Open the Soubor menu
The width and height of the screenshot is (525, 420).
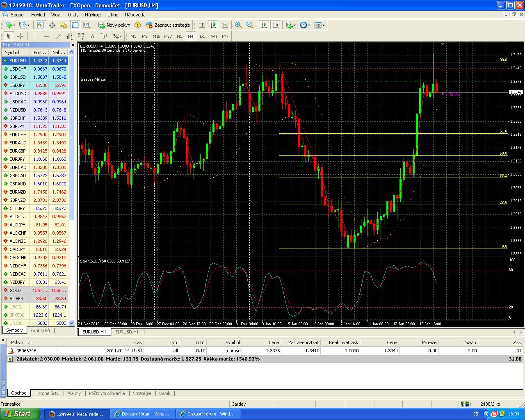coord(18,15)
